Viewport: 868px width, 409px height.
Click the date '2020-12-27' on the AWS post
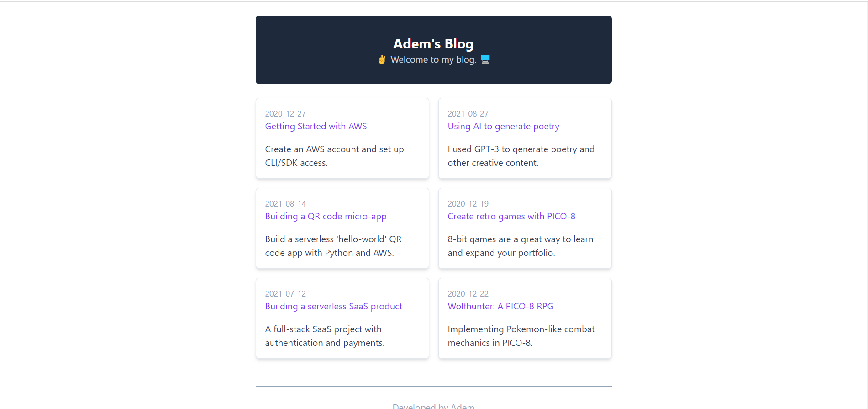(x=285, y=113)
